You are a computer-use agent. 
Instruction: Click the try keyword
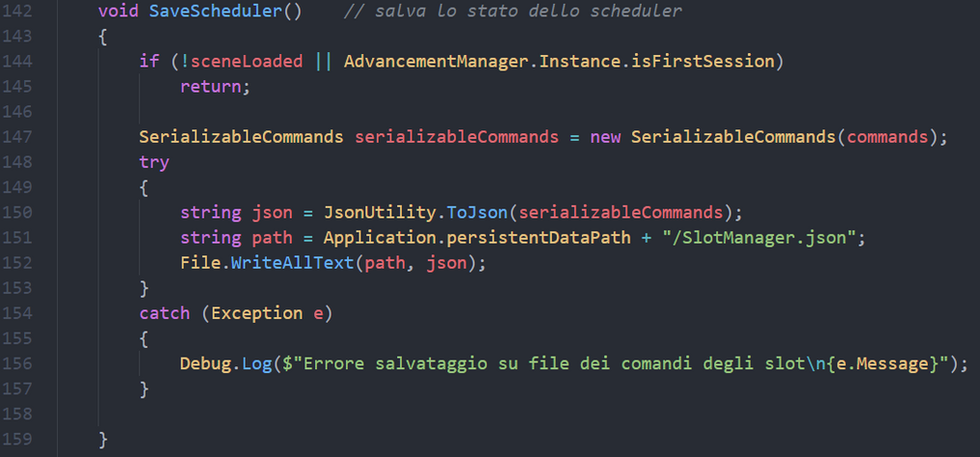(x=154, y=162)
